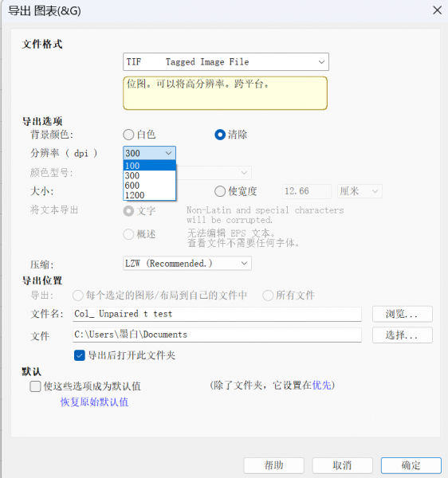The image size is (448, 478).
Task: Click the 文件名 field with Col_ Unpaired t test
Action: coord(217,314)
